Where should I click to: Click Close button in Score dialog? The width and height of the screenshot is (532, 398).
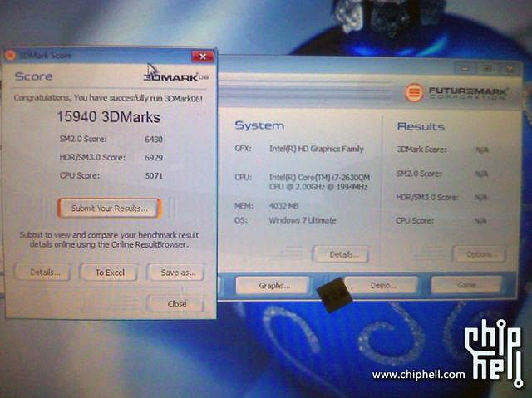[x=176, y=303]
